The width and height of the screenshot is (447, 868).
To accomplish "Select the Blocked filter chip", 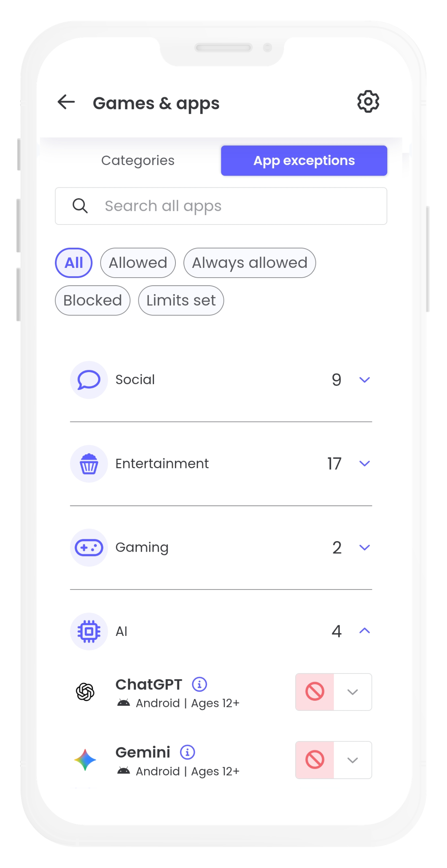I will [x=92, y=300].
